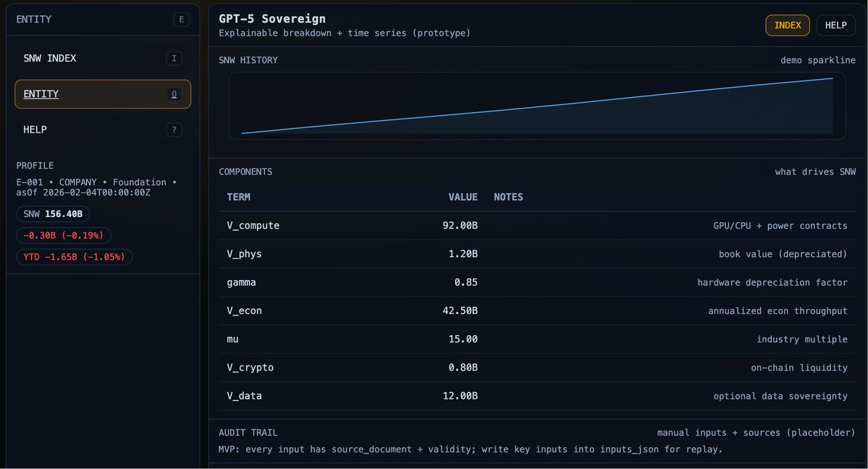
Task: Open the HELP sidebar item
Action: click(103, 130)
